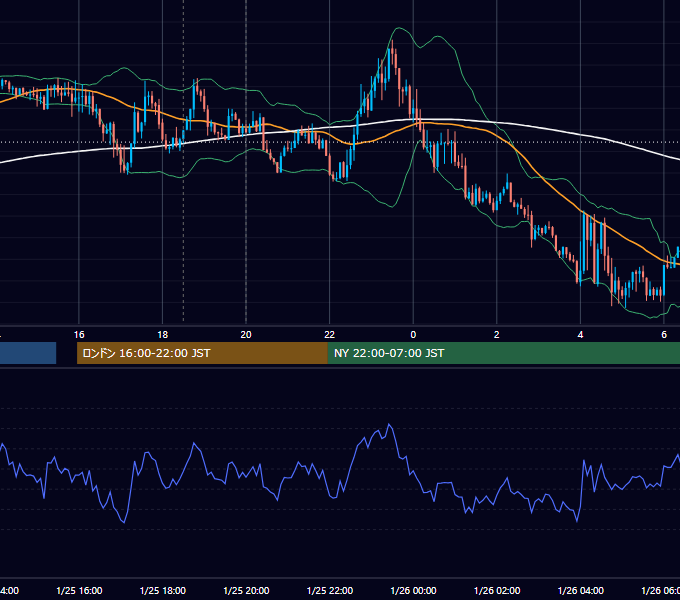680x600 pixels.
Task: Click the hour label 2 on chart axis
Action: point(497,335)
